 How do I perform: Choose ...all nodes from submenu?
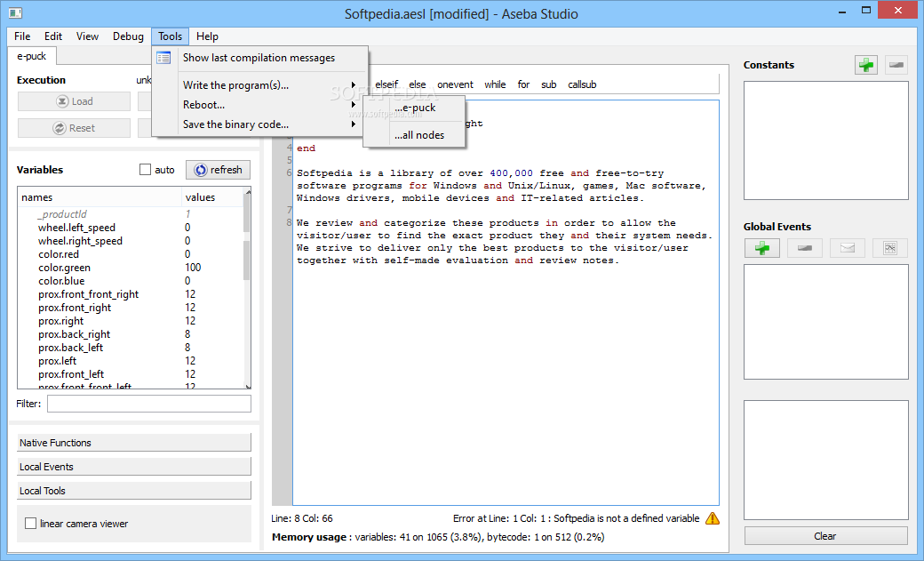pos(419,135)
